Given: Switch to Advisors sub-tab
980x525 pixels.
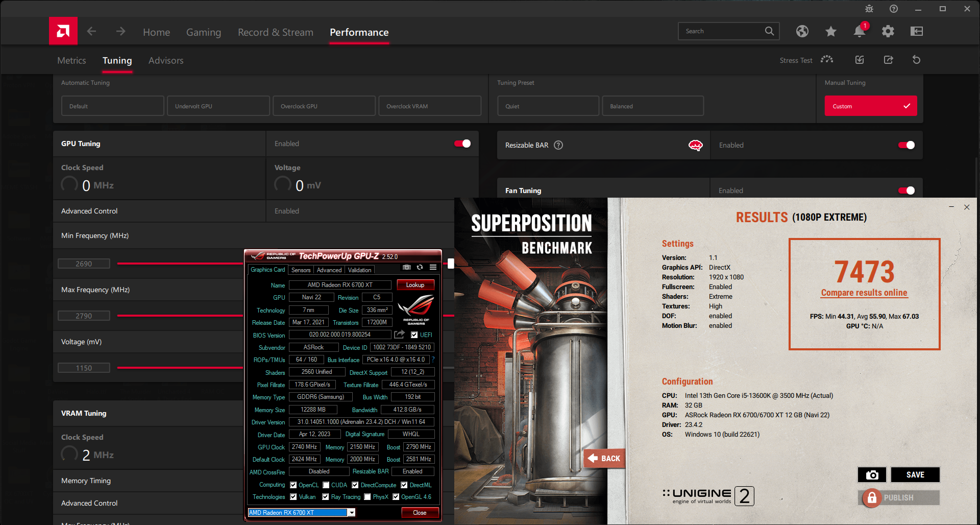Looking at the screenshot, I should [166, 60].
